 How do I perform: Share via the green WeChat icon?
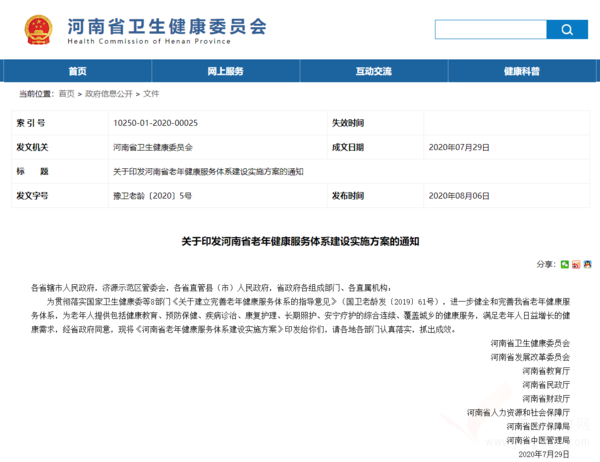click(x=564, y=264)
